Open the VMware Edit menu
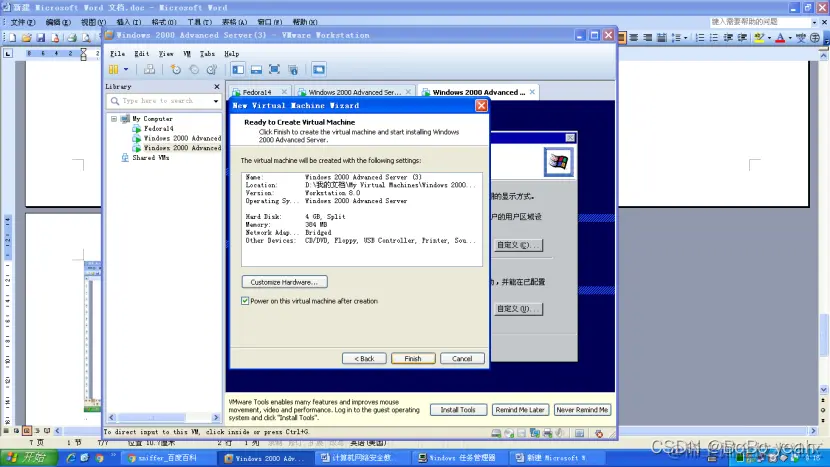This screenshot has width=830, height=467. tap(141, 53)
